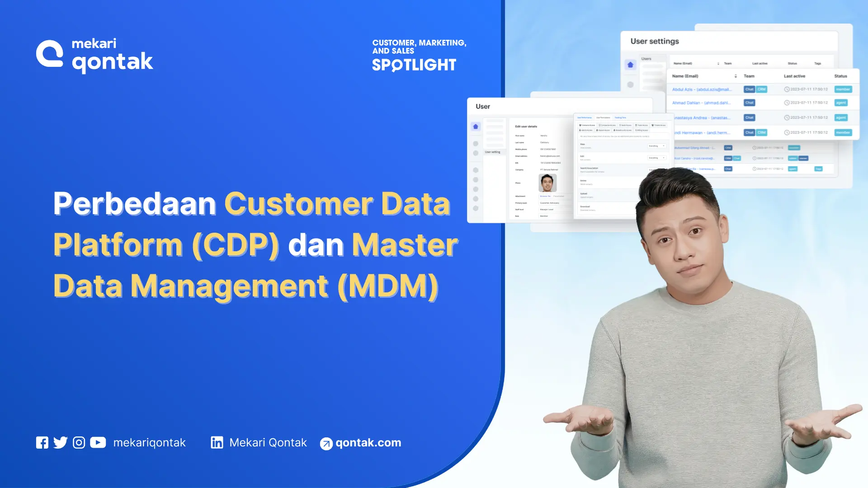Click the Chat badge in Abdul Azis row

point(749,89)
